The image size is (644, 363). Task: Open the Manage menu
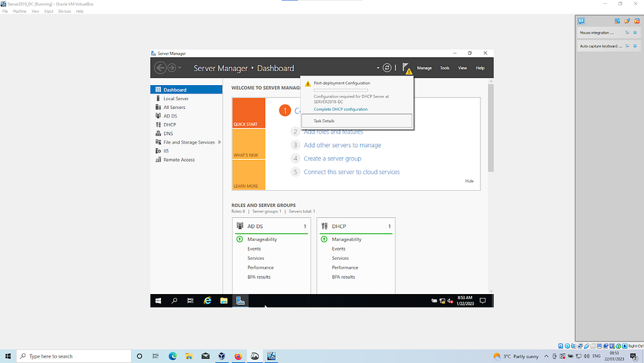click(424, 68)
